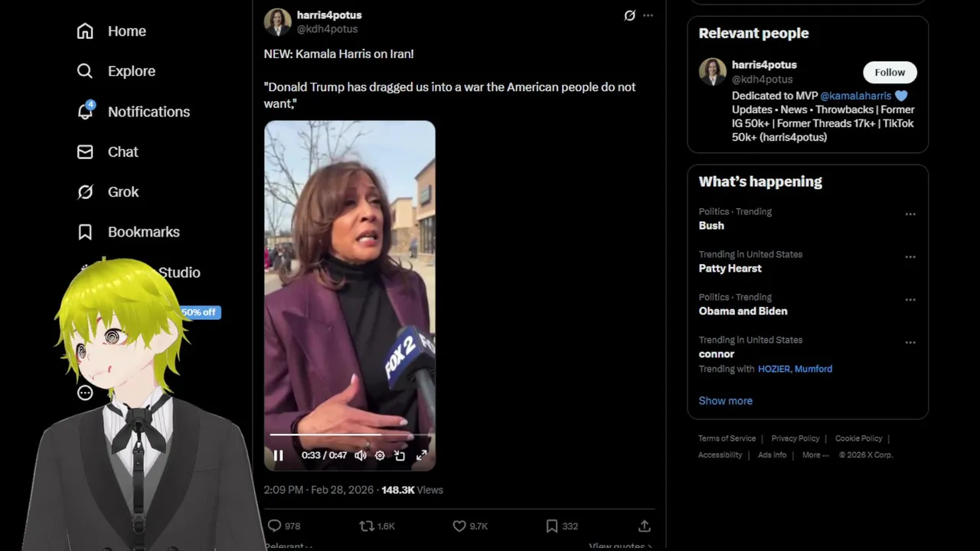The image size is (980, 551).
Task: Follow harris4potus in Relevant people
Action: 890,72
